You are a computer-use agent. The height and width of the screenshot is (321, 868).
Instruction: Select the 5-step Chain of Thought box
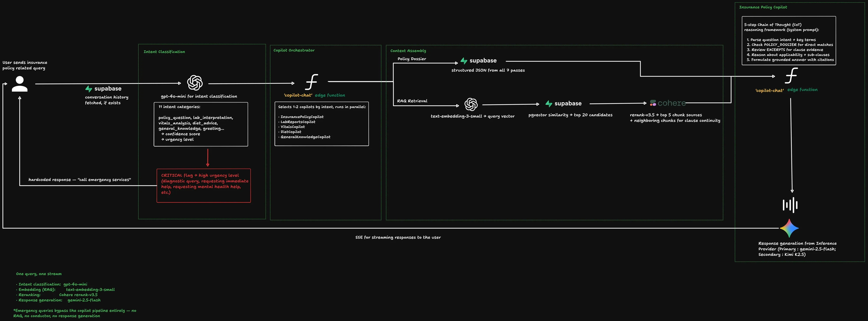[x=789, y=40]
